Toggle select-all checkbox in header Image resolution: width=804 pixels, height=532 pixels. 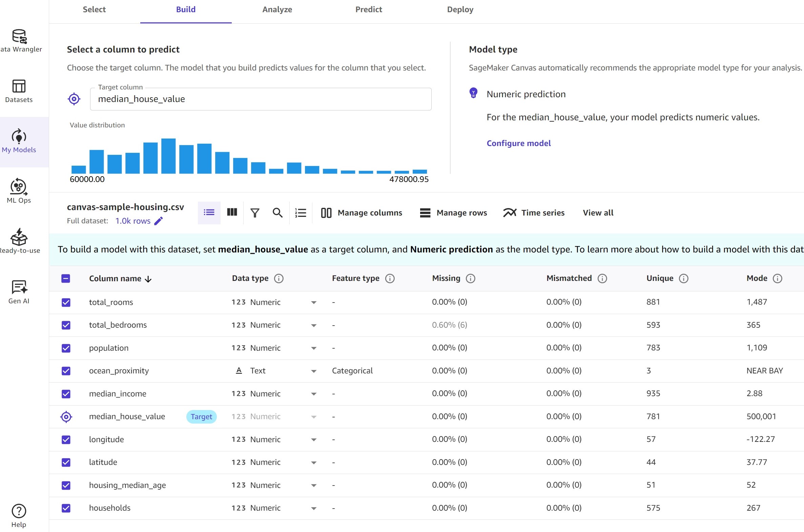tap(66, 279)
